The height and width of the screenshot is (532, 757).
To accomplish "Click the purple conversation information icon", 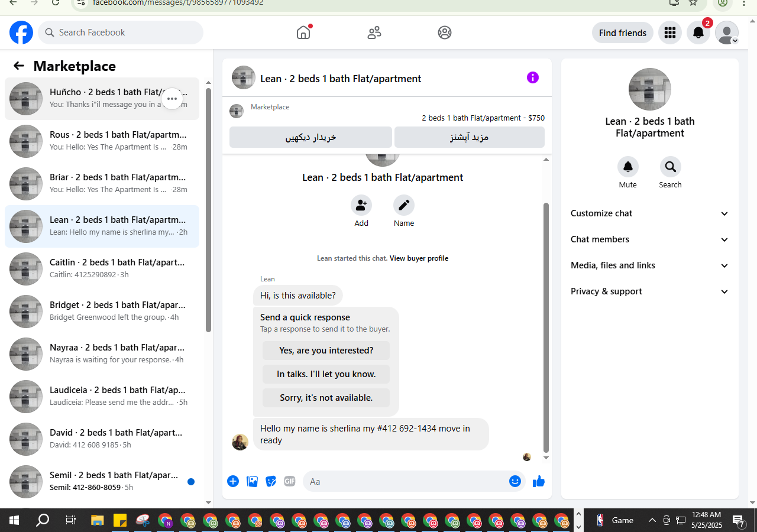I will click(533, 77).
